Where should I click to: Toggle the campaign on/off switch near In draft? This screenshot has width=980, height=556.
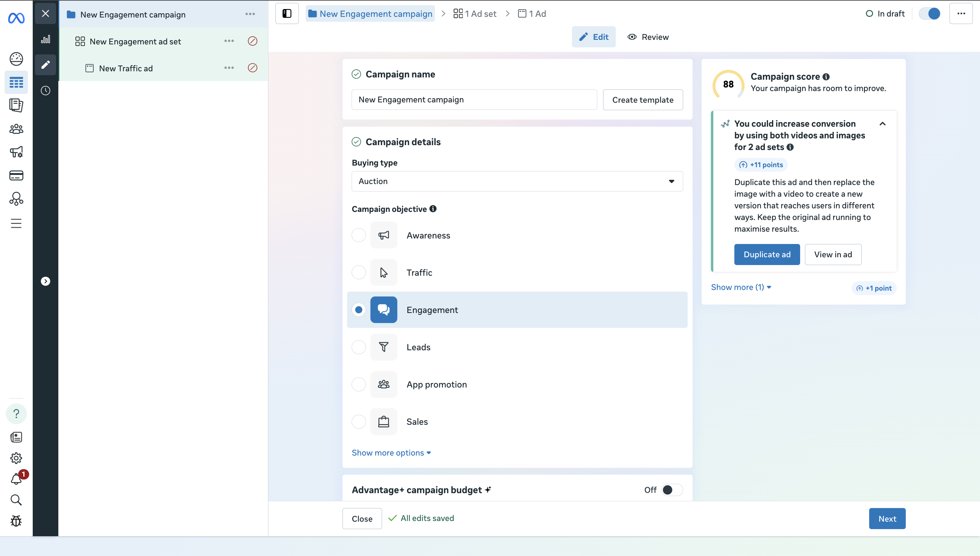[x=929, y=14]
